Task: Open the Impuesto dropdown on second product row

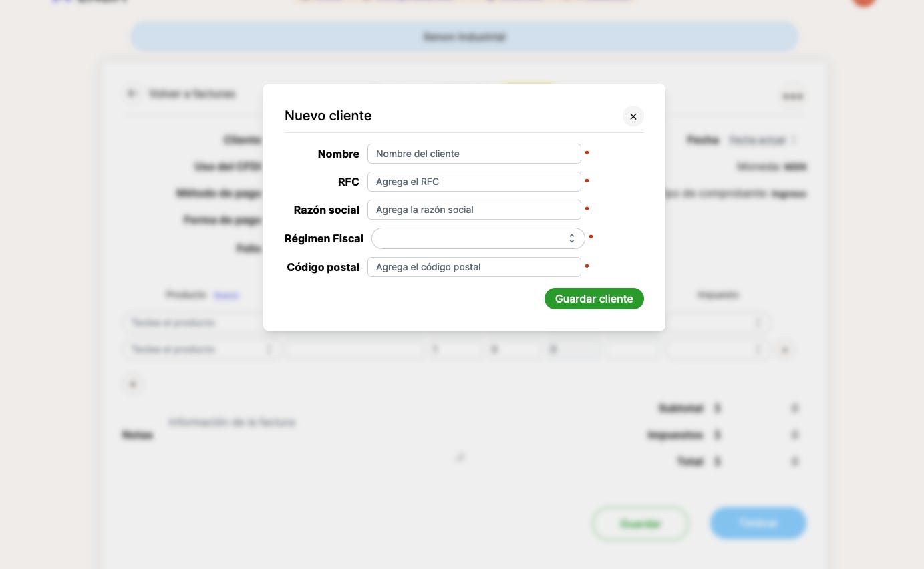Action: click(x=716, y=349)
